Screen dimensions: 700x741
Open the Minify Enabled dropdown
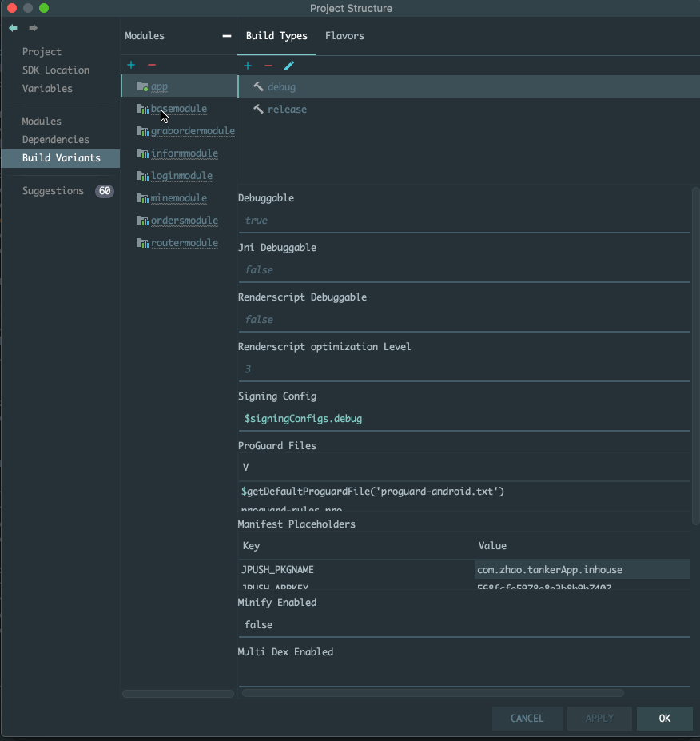(464, 625)
